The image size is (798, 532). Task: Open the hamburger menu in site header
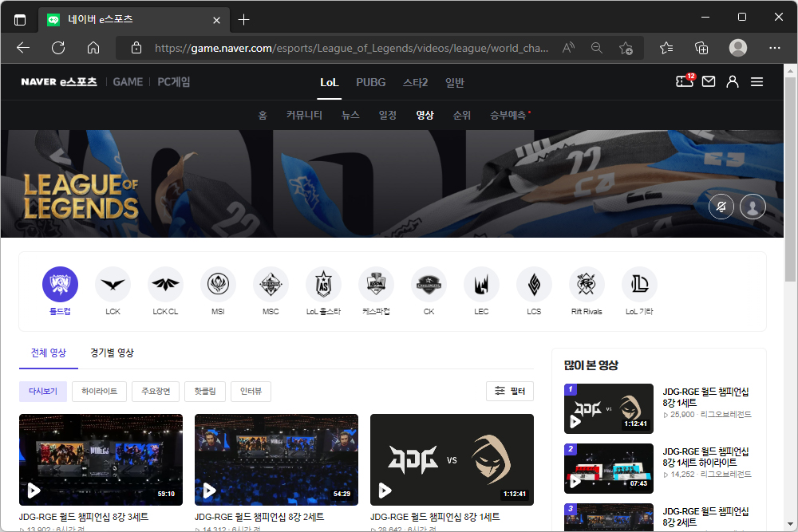(757, 82)
